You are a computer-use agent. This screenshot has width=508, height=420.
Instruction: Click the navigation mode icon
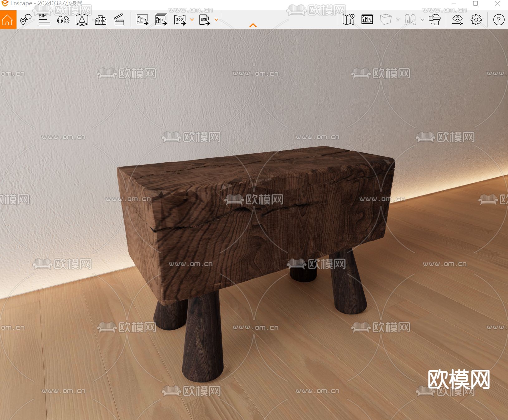pyautogui.click(x=410, y=20)
